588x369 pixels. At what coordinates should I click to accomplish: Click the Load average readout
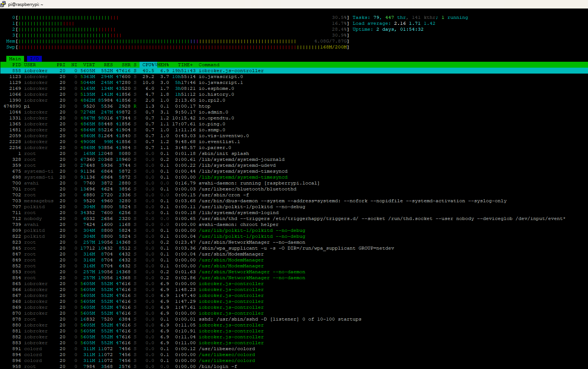pos(394,23)
